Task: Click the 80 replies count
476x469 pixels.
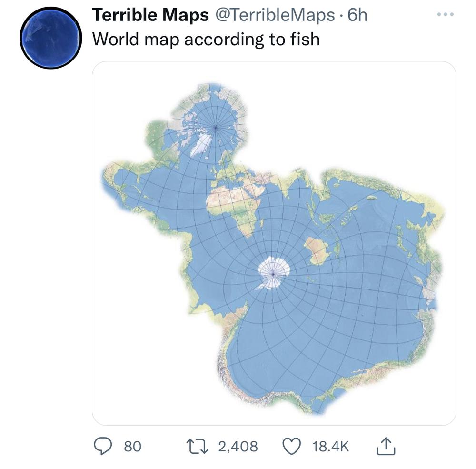Action: click(x=133, y=447)
